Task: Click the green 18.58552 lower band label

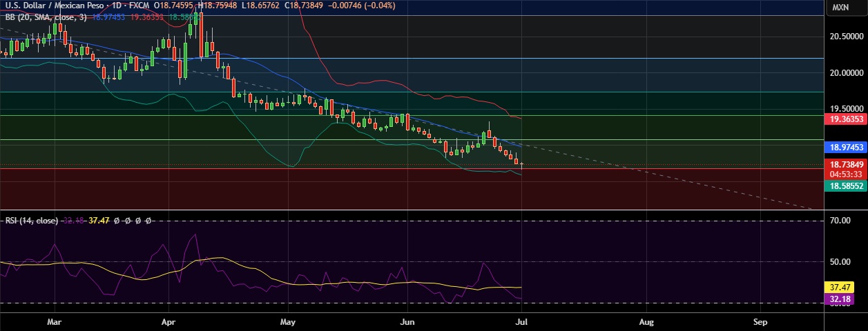Action: (846, 186)
